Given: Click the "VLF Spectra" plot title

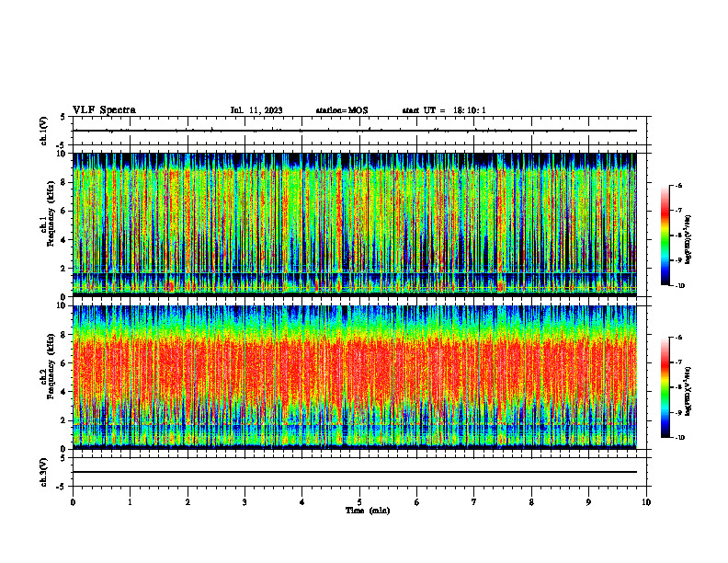Looking at the screenshot, I should pyautogui.click(x=104, y=110).
